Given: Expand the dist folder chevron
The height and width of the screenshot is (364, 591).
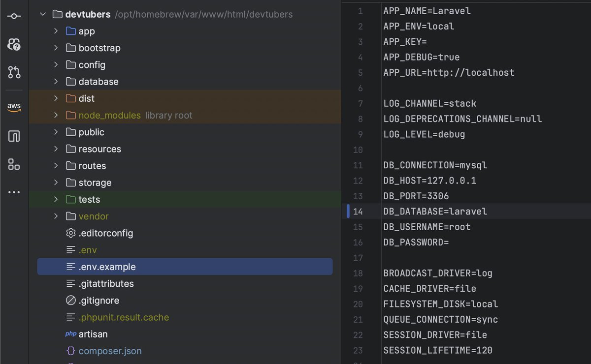Looking at the screenshot, I should tap(56, 98).
